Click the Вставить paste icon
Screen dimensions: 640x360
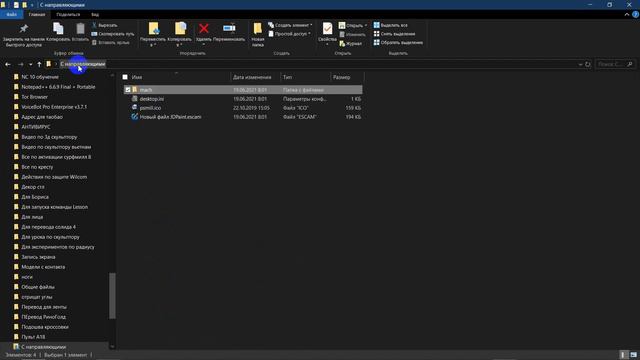coord(80,29)
